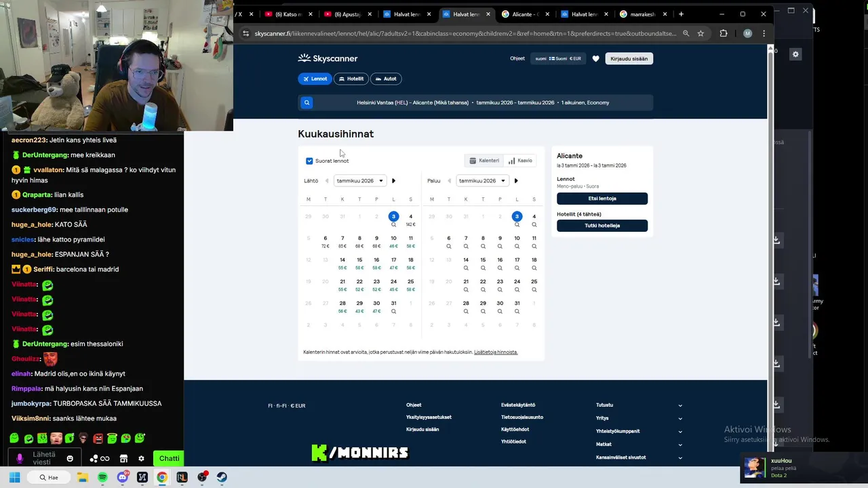This screenshot has height=488, width=868.
Task: Open Lähtö month dropdown tammikuu 2026
Action: [359, 181]
